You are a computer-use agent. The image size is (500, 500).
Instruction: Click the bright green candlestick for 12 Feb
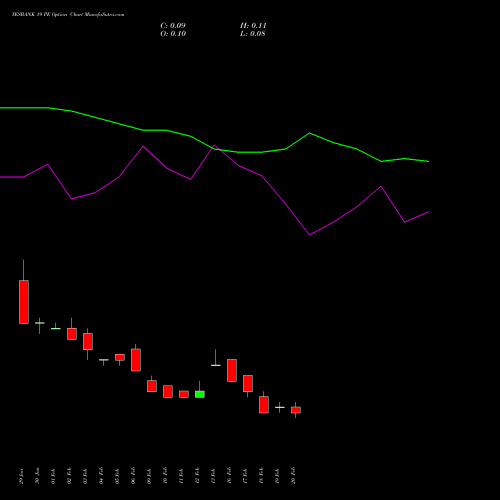point(200,394)
